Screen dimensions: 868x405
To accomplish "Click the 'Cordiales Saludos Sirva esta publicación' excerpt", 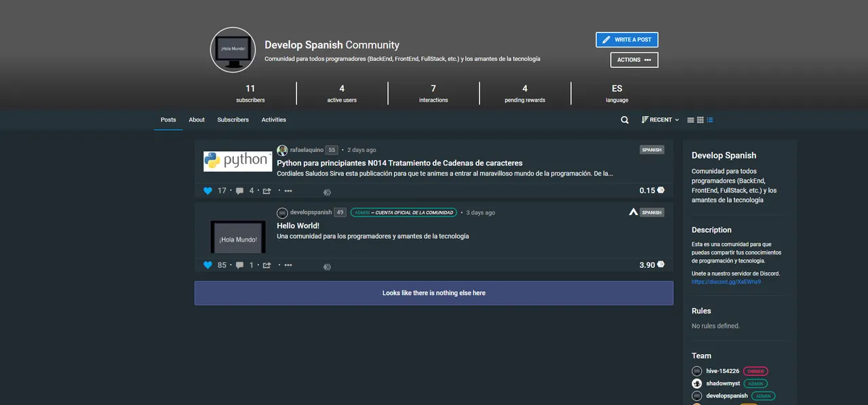I will tap(445, 174).
